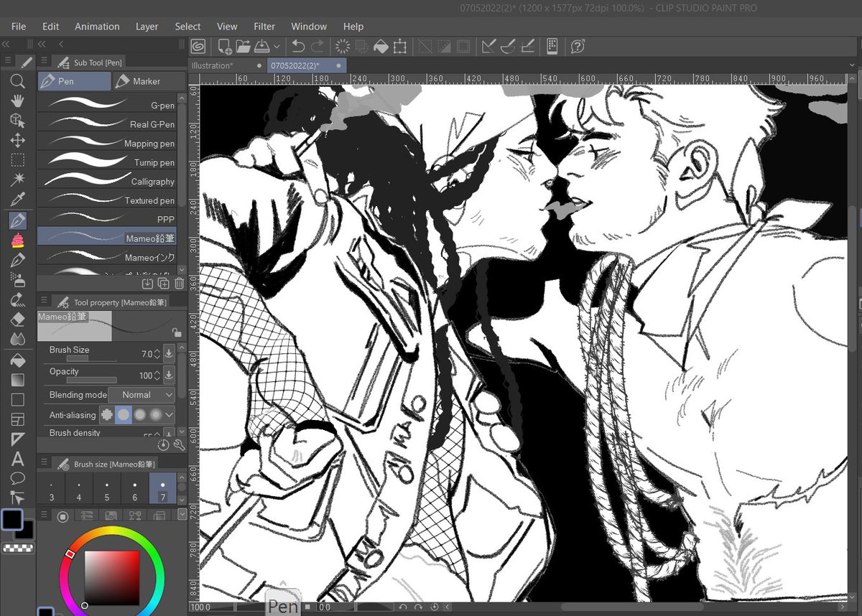Select the Text tool
862x616 pixels.
(18, 459)
